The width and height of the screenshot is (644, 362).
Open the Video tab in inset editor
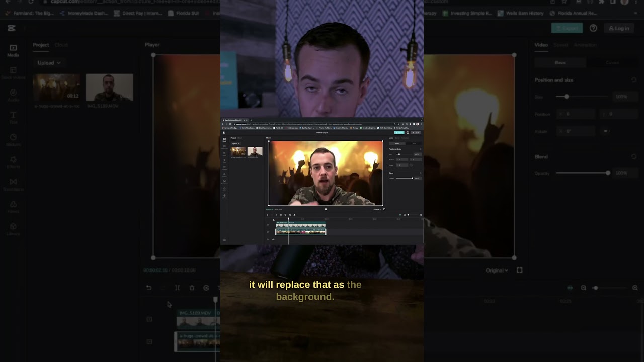[x=391, y=138]
